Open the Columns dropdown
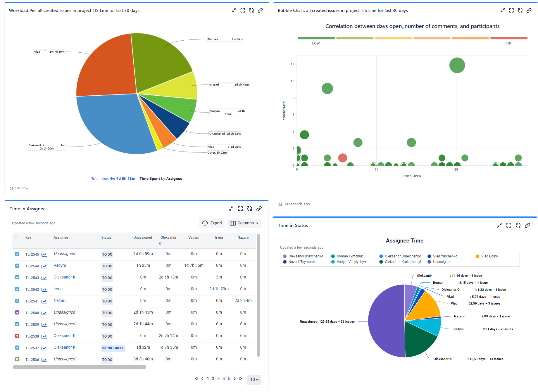The width and height of the screenshot is (538, 392). coord(244,223)
